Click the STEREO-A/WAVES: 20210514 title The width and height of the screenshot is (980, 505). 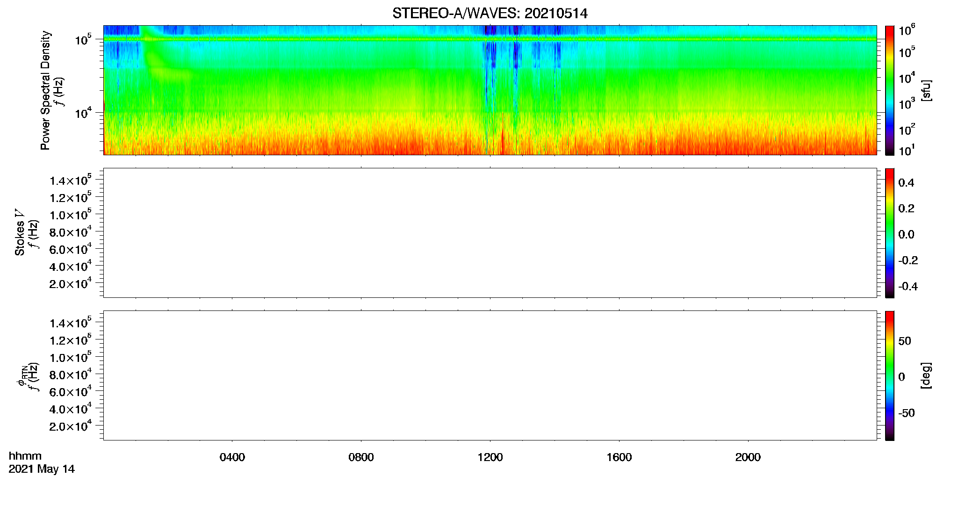(x=490, y=14)
